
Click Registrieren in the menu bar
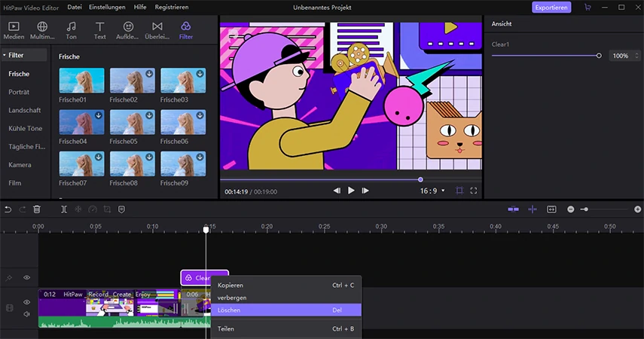tap(172, 7)
